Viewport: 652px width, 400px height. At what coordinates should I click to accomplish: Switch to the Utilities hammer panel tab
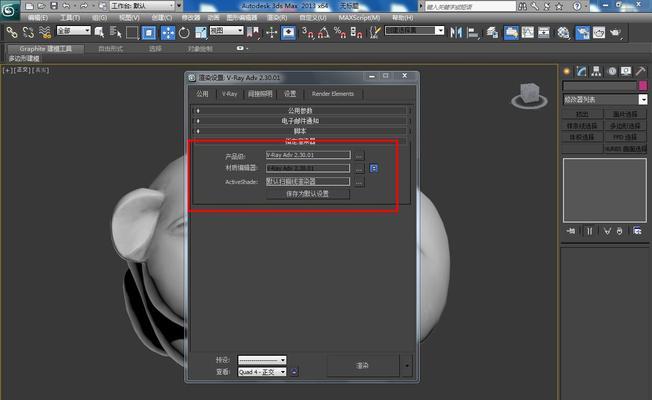pyautogui.click(x=640, y=71)
